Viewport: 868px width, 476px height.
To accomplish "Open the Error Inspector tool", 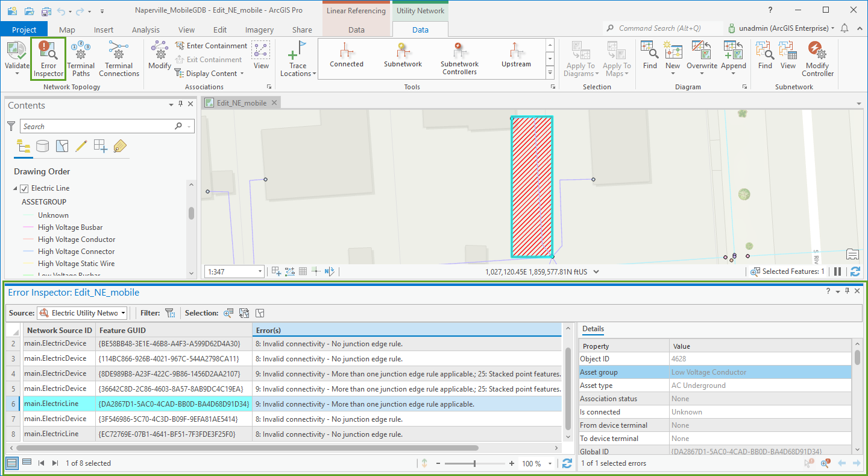I will [48, 59].
